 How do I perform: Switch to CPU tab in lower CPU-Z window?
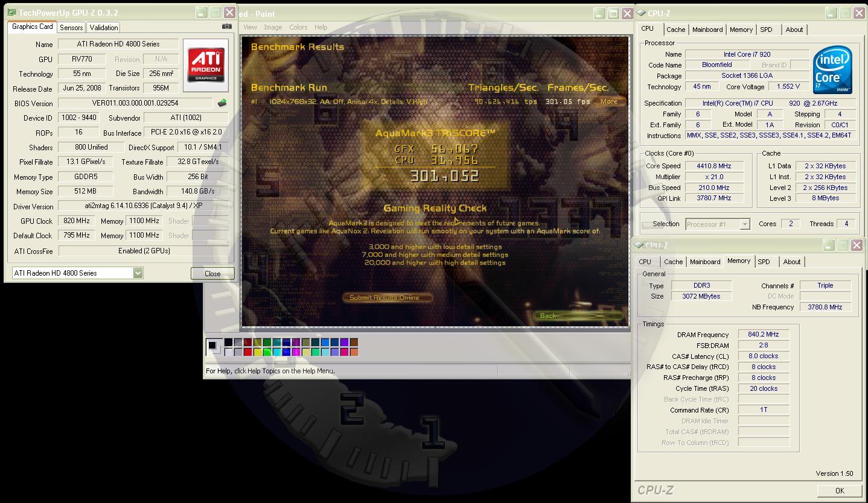point(645,262)
